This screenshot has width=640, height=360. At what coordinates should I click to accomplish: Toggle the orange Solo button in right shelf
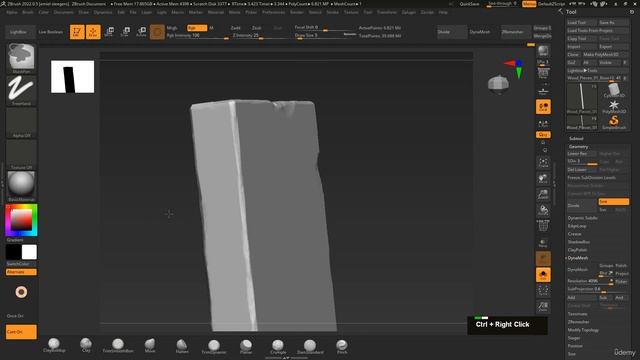543,275
